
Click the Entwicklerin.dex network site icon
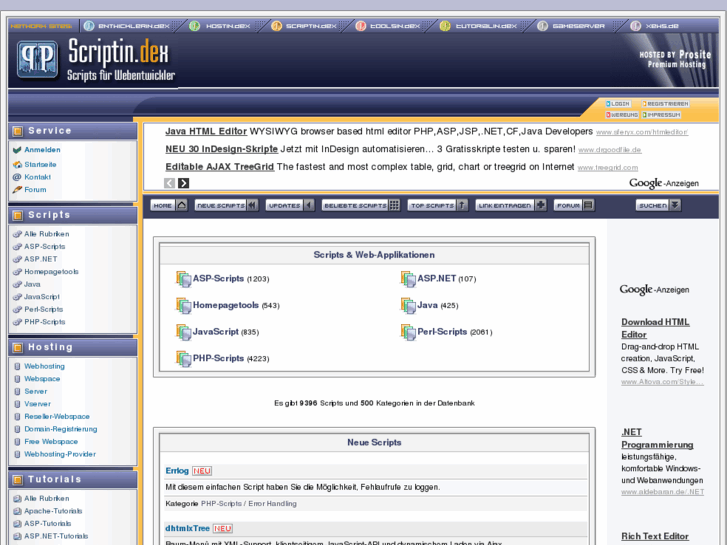[x=89, y=26]
